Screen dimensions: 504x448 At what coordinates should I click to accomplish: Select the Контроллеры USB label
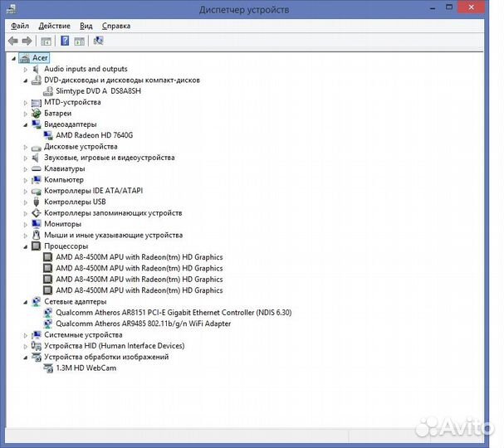coord(75,202)
